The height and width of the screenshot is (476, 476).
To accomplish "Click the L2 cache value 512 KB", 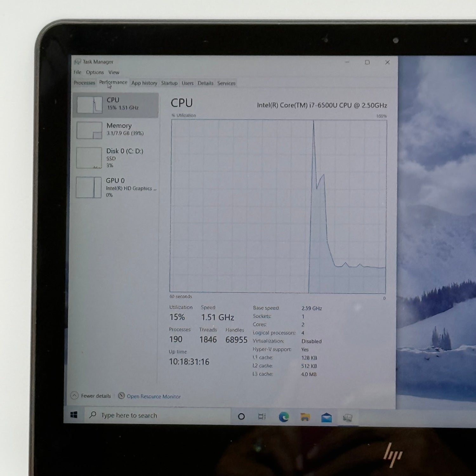I will coord(309,366).
